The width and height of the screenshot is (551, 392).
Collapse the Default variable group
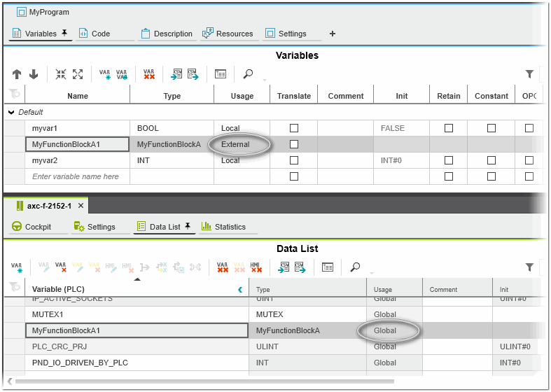[x=11, y=112]
